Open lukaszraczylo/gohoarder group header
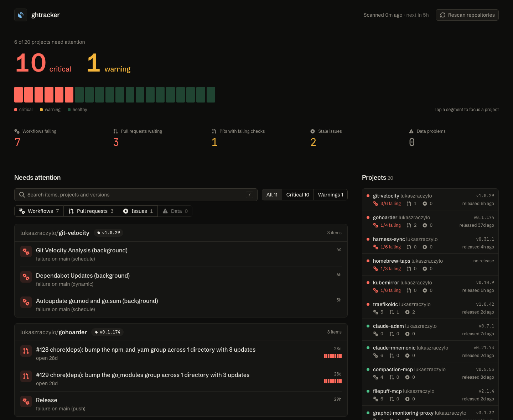Image resolution: width=513 pixels, height=420 pixels. tap(181, 332)
